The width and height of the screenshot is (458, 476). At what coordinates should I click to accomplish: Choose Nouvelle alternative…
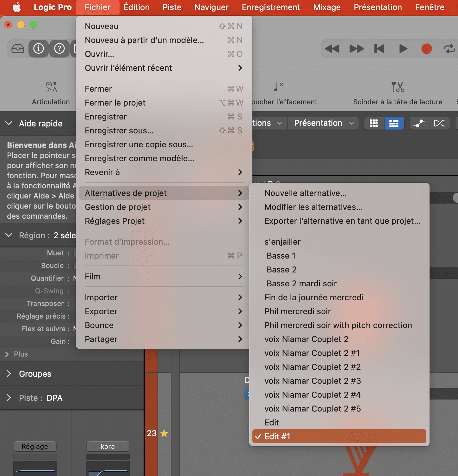[339, 193]
